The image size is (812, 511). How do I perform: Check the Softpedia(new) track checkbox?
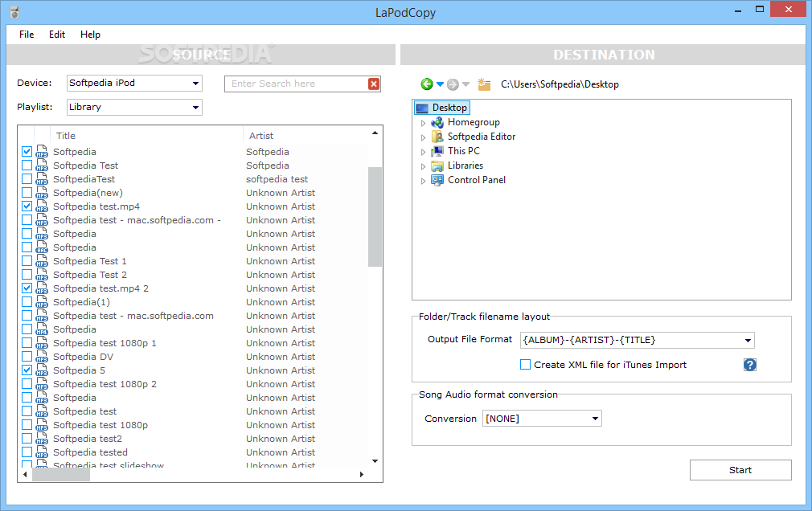[x=27, y=193]
